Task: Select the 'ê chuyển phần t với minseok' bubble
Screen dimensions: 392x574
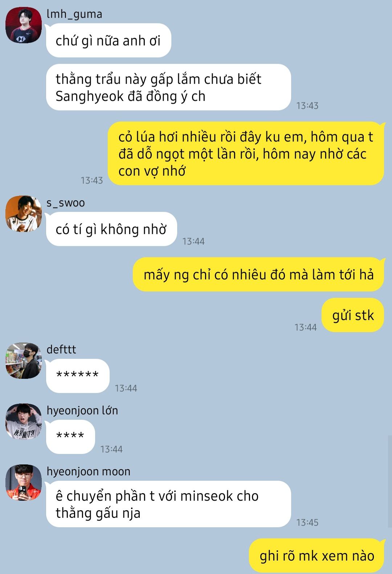Action: pos(168,504)
